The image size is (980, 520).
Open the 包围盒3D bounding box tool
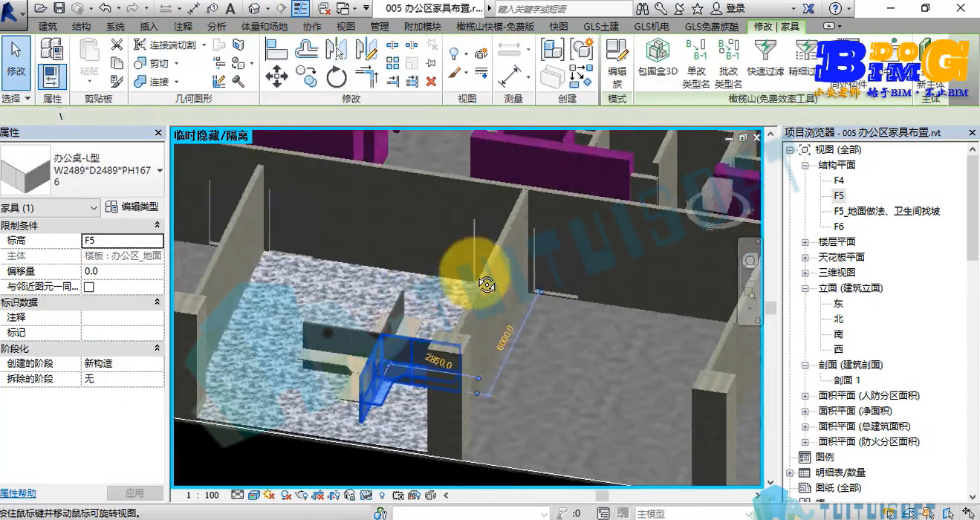click(658, 57)
